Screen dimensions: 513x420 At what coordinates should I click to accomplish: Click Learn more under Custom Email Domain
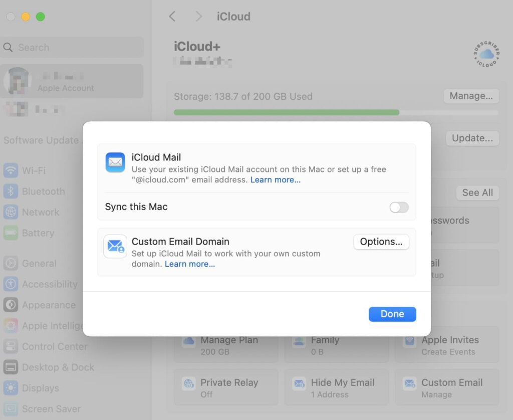tap(189, 264)
